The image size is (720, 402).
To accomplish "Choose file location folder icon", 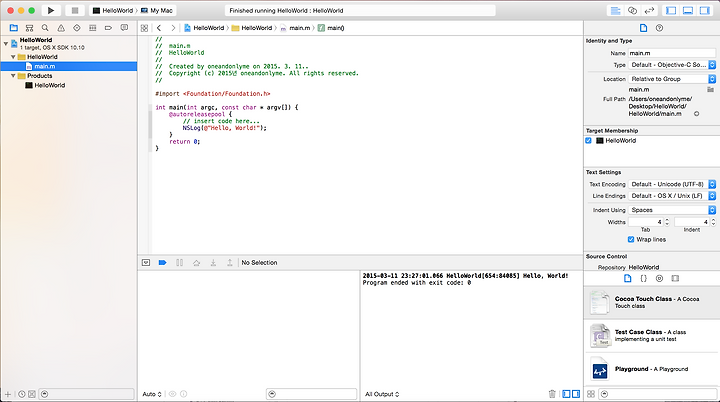I will click(x=711, y=90).
